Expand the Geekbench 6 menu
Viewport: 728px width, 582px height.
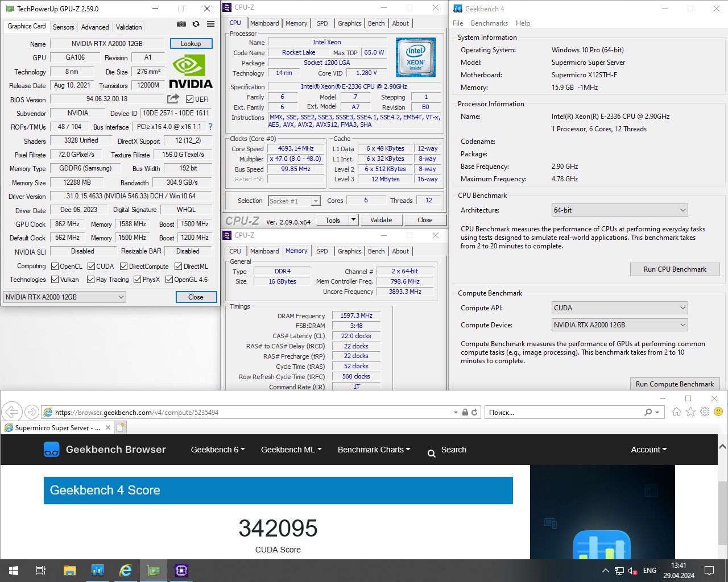[x=218, y=450]
